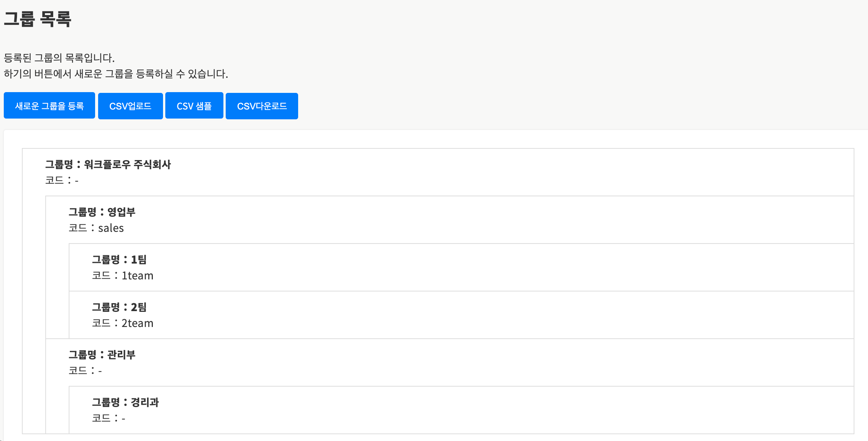Click the sales code text
868x441 pixels.
111,228
